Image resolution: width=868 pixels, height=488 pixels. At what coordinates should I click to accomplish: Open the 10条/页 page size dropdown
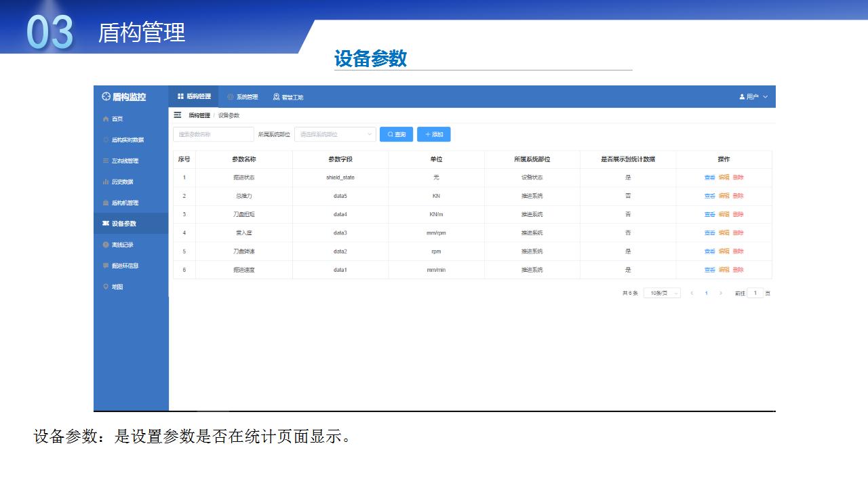pyautogui.click(x=662, y=293)
